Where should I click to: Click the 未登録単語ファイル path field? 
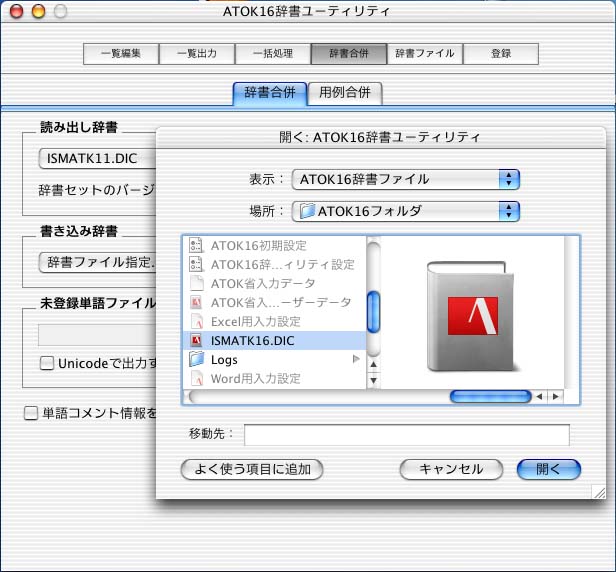click(97, 335)
